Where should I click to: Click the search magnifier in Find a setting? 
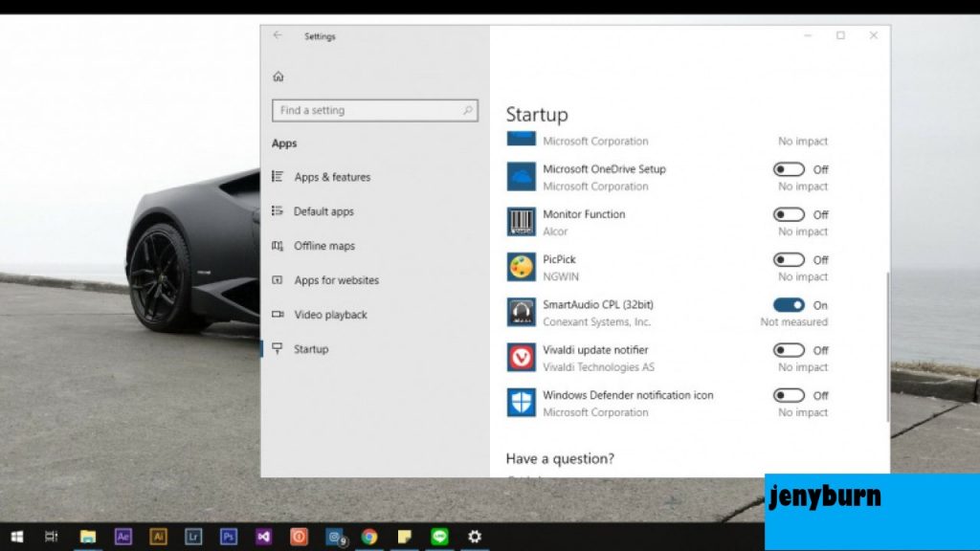coord(467,110)
